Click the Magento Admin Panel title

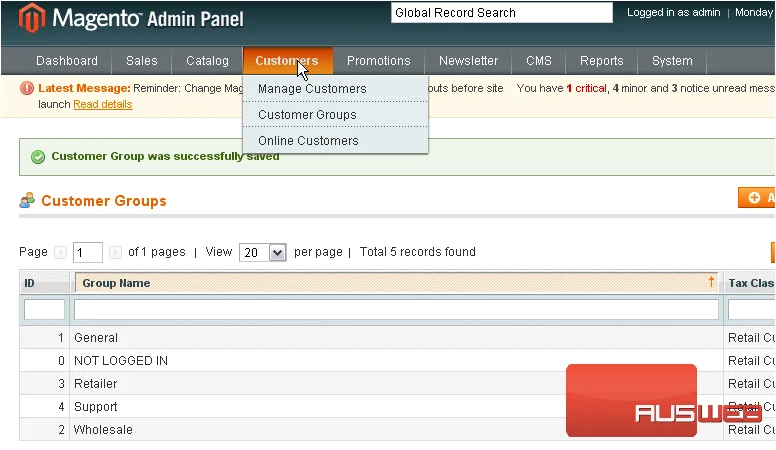(x=148, y=18)
